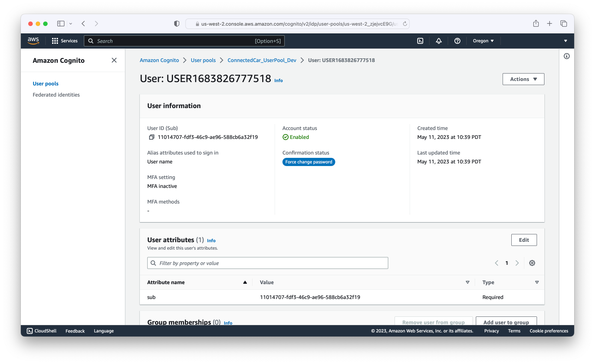Click Add user to group button

(506, 321)
